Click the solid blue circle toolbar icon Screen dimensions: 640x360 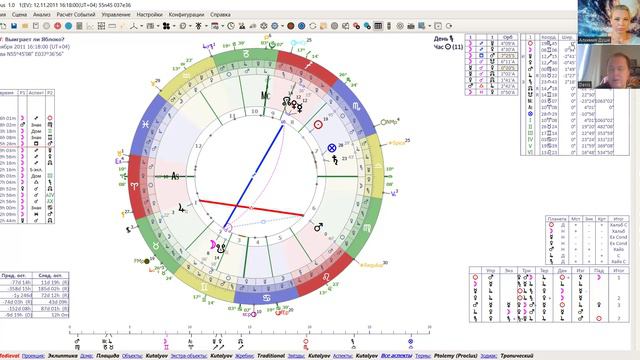[301, 26]
